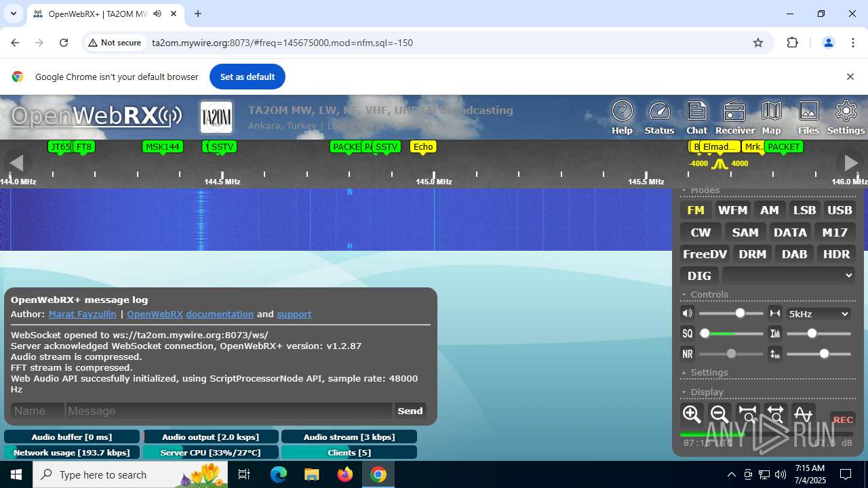Screen dimensions: 868x488
Task: Open the Chat panel icon
Action: [x=696, y=117]
